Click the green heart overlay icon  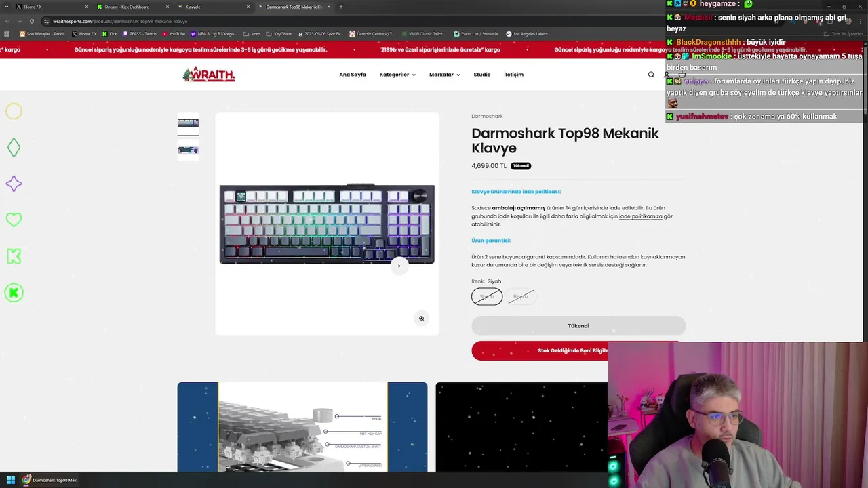[x=14, y=220]
